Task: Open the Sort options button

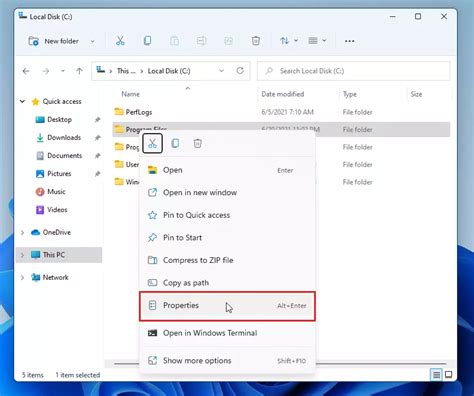Action: tap(288, 41)
